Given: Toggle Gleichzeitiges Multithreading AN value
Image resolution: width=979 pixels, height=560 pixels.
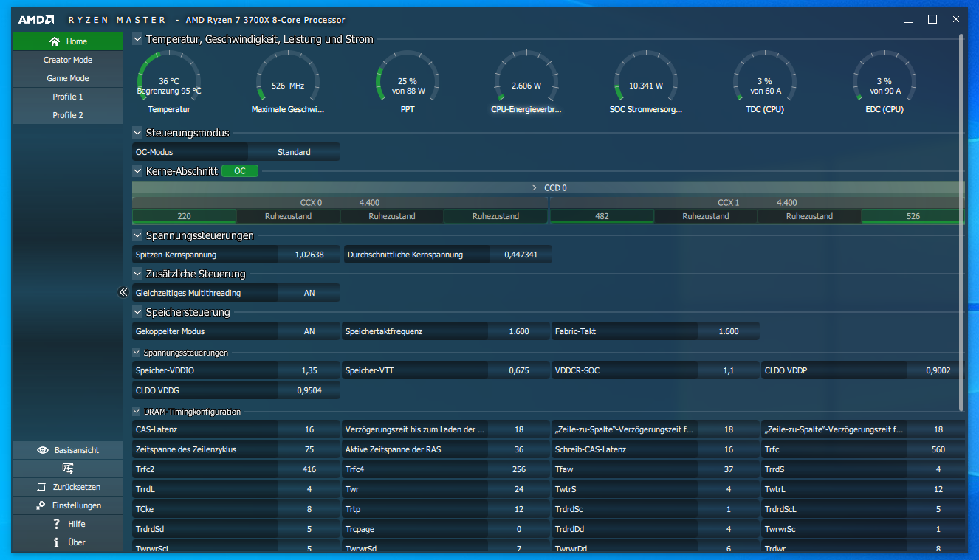Looking at the screenshot, I should coord(309,293).
